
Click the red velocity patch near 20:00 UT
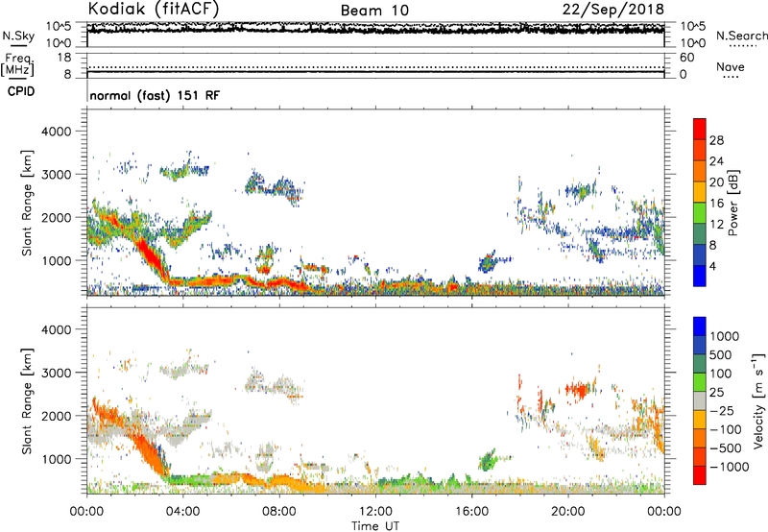pos(577,390)
